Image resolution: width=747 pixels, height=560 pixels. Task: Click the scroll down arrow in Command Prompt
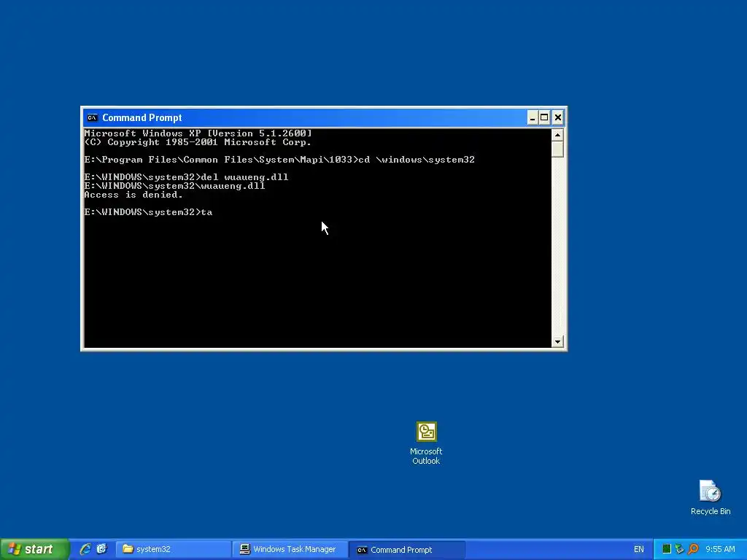pos(557,341)
